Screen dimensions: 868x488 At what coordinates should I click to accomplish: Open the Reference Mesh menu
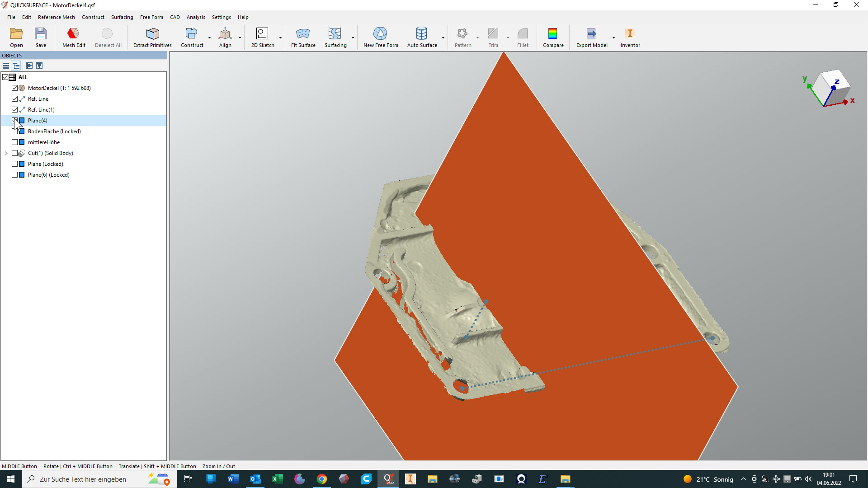point(56,17)
